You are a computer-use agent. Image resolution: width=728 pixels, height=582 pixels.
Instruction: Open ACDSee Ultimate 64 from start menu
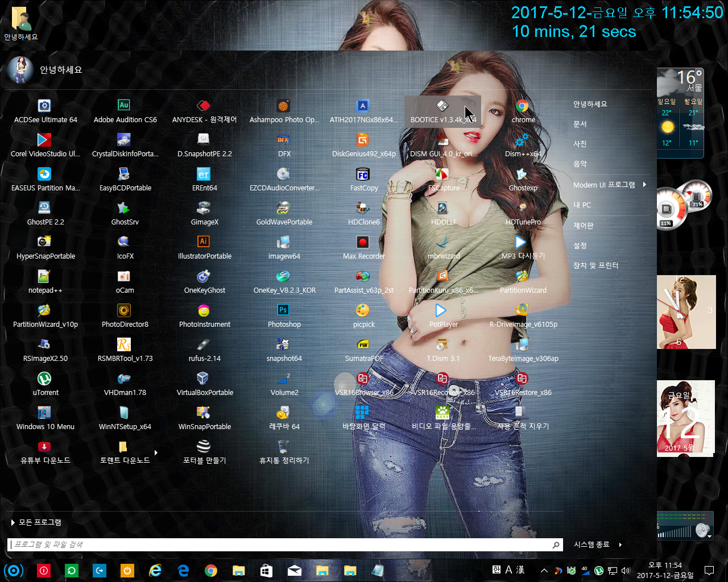click(x=45, y=111)
